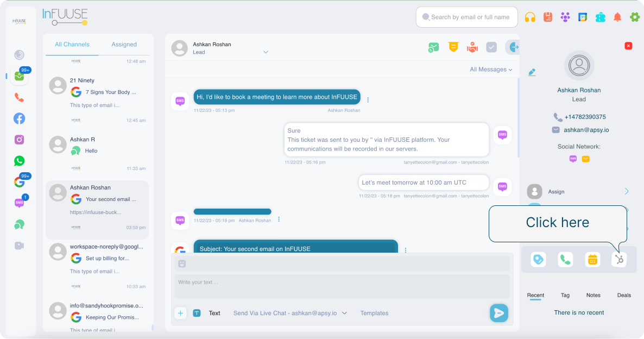Open options menu for 05:19 pm message
The width and height of the screenshot is (644, 339).
click(279, 219)
